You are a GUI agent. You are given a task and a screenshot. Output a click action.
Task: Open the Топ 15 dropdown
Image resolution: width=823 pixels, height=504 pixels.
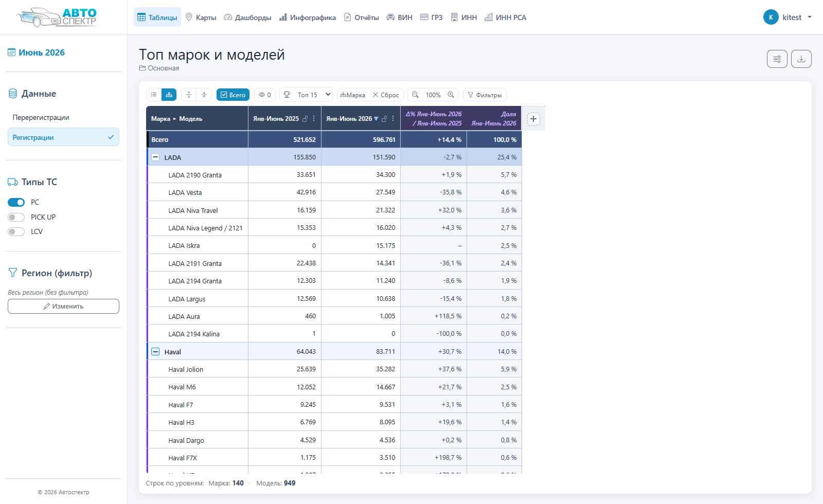[x=313, y=95]
